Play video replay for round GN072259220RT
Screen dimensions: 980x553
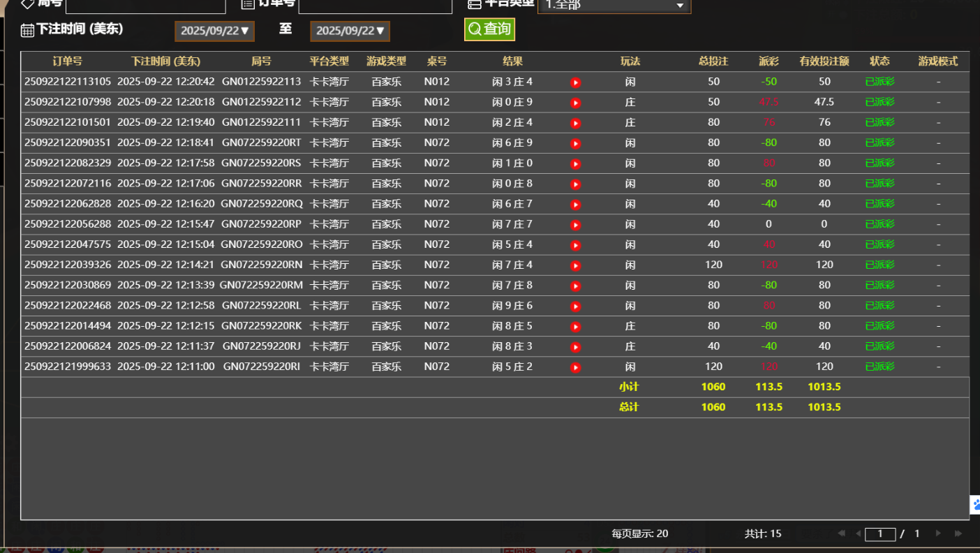tap(575, 144)
